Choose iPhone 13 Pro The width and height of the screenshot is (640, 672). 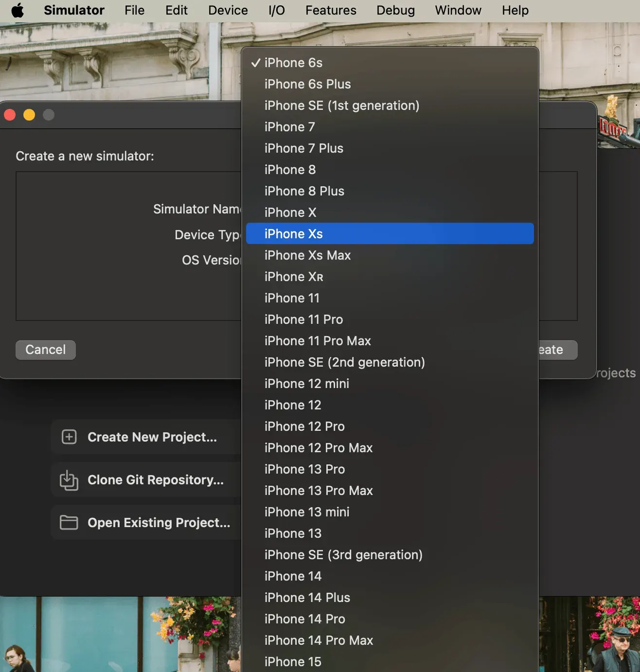(390, 469)
